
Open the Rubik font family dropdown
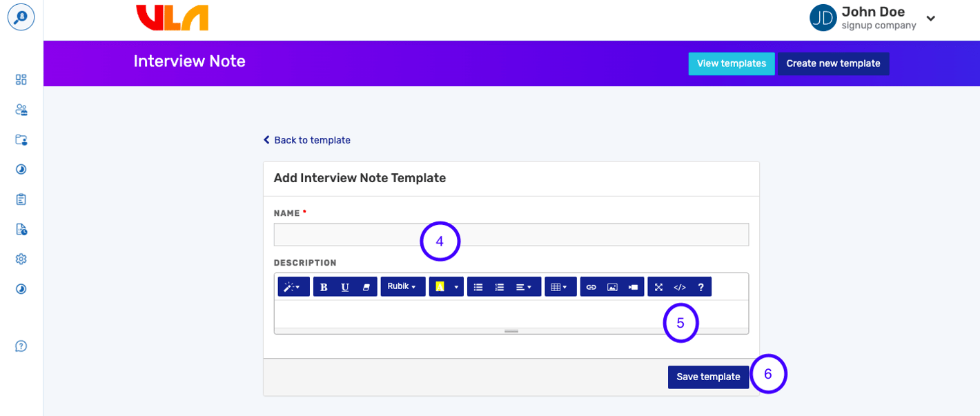pos(403,287)
